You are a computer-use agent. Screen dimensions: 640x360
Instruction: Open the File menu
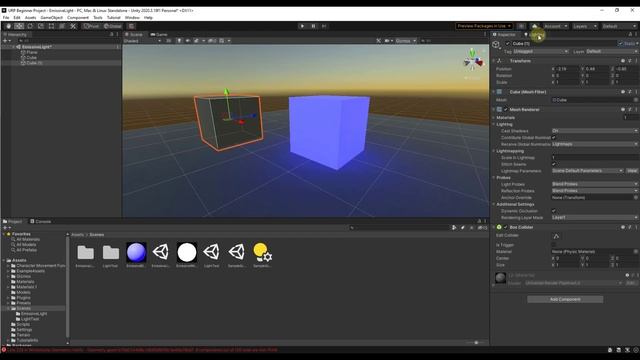(x=6, y=18)
